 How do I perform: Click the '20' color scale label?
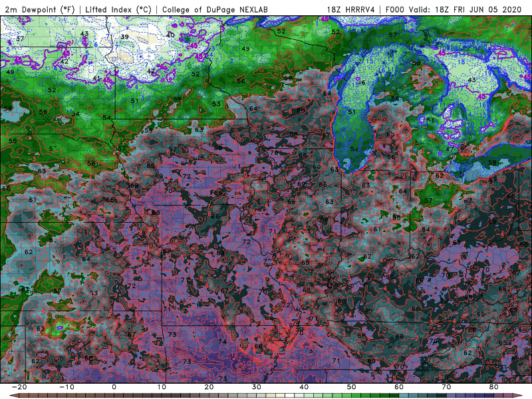tap(209, 387)
